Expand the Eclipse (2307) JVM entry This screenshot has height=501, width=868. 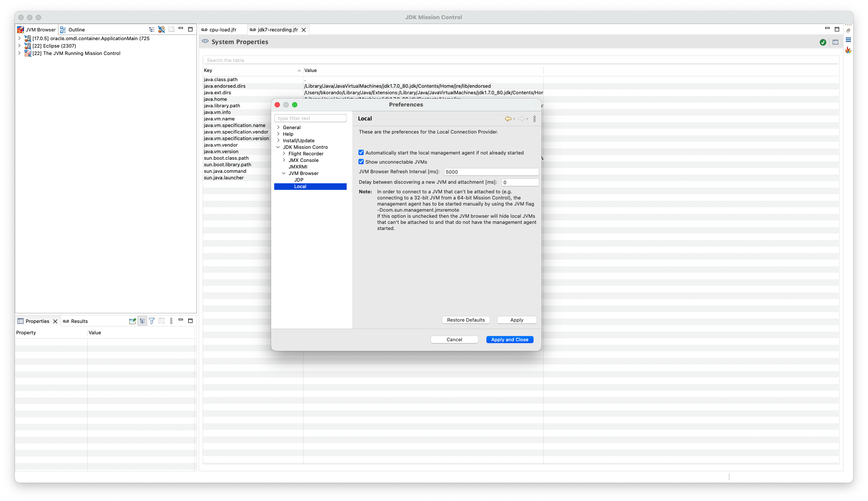pos(19,46)
